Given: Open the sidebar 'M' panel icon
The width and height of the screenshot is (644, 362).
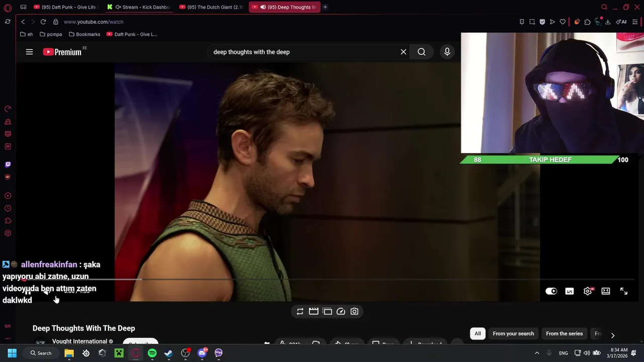Looking at the screenshot, I should tap(8, 146).
